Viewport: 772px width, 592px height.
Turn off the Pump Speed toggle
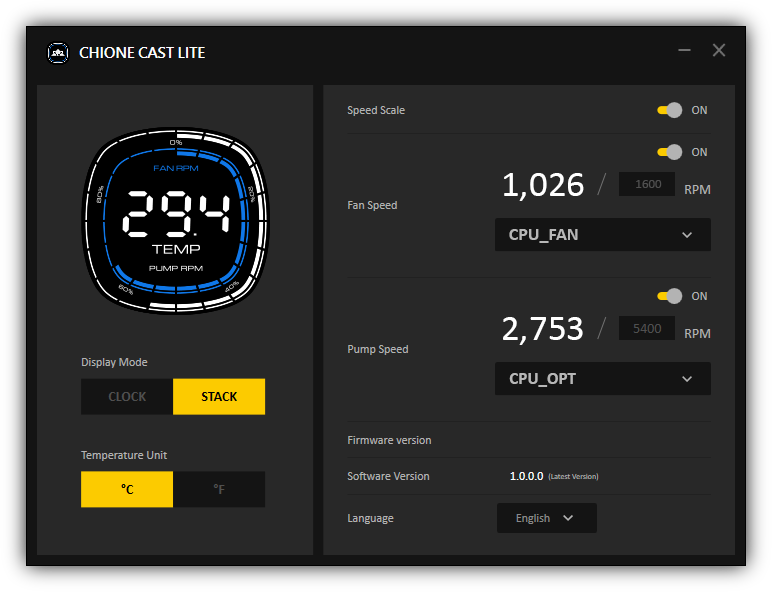[669, 296]
